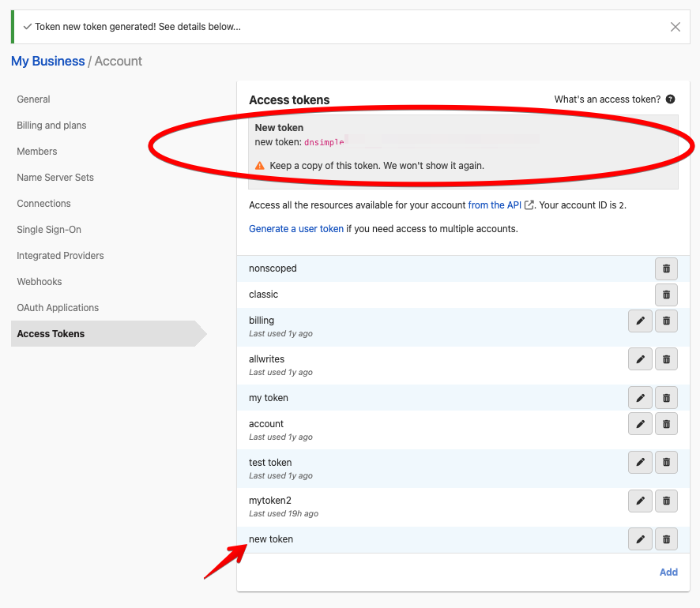Open help icon beside What's an access token
The width and height of the screenshot is (700, 608).
pos(670,99)
